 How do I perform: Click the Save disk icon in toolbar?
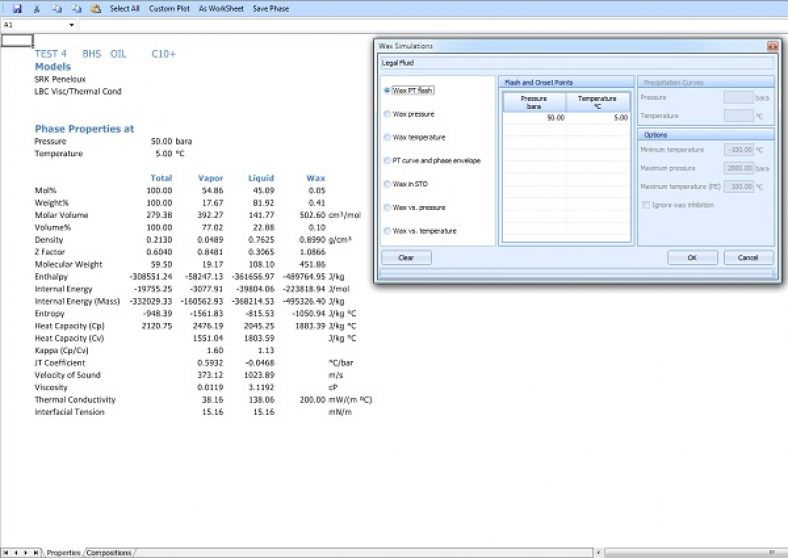click(x=17, y=8)
